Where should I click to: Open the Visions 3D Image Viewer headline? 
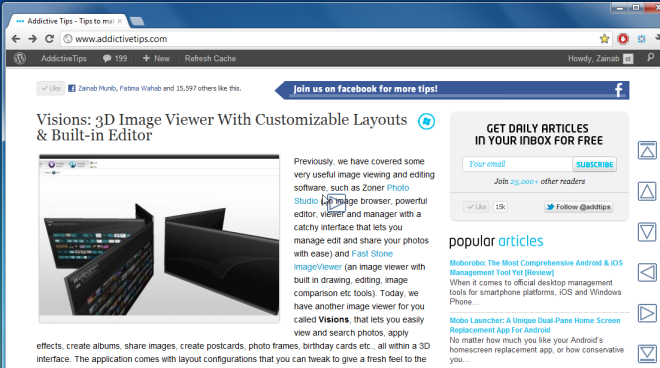coord(221,127)
